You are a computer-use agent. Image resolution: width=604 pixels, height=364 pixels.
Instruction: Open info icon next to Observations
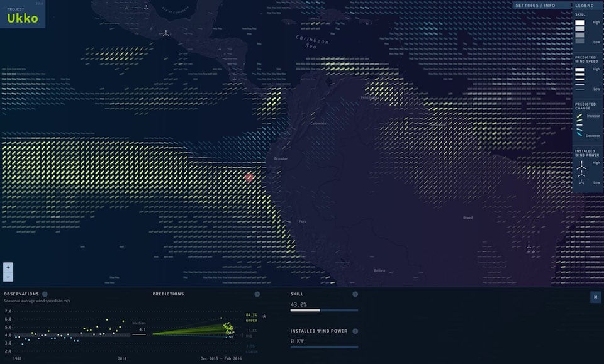click(x=45, y=294)
